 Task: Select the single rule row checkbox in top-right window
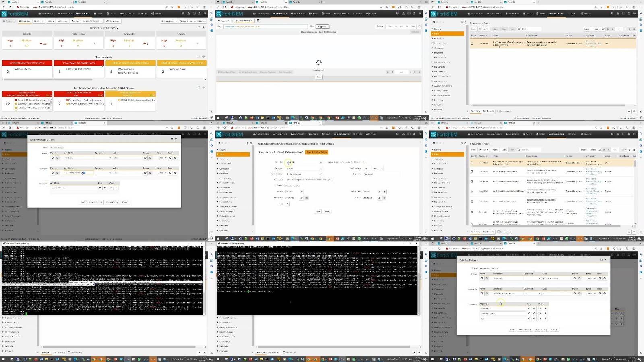click(472, 43)
